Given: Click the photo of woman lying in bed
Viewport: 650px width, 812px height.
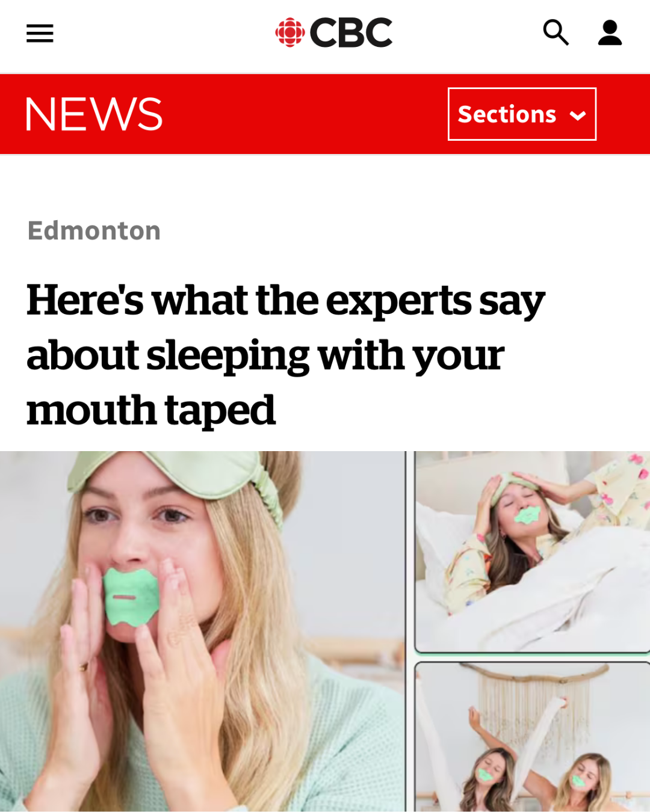Looking at the screenshot, I should [x=532, y=552].
